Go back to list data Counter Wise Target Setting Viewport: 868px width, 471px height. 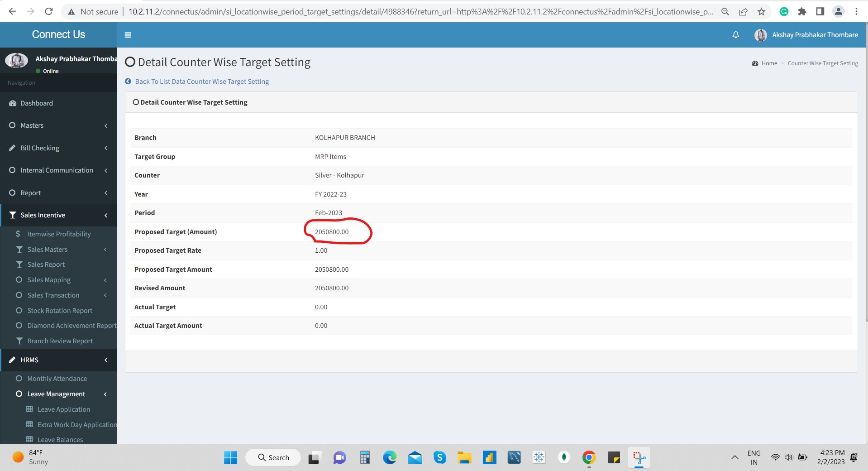coord(202,82)
